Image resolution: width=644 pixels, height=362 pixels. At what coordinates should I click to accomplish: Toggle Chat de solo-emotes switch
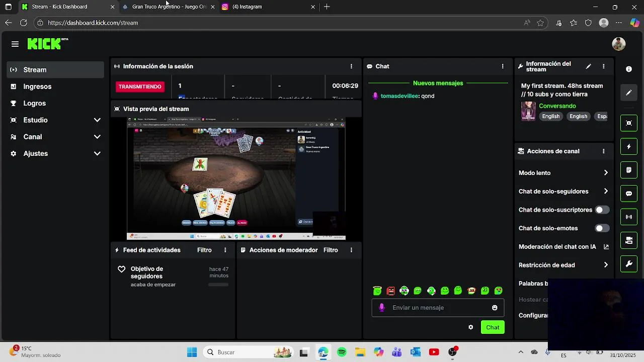pyautogui.click(x=602, y=228)
